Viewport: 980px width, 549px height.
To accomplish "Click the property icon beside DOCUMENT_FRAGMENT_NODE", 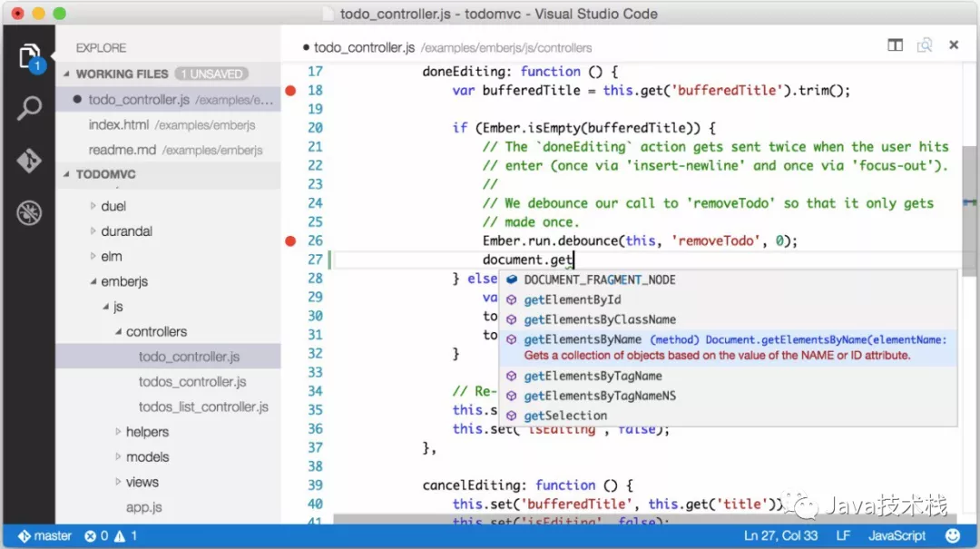I will [x=511, y=279].
